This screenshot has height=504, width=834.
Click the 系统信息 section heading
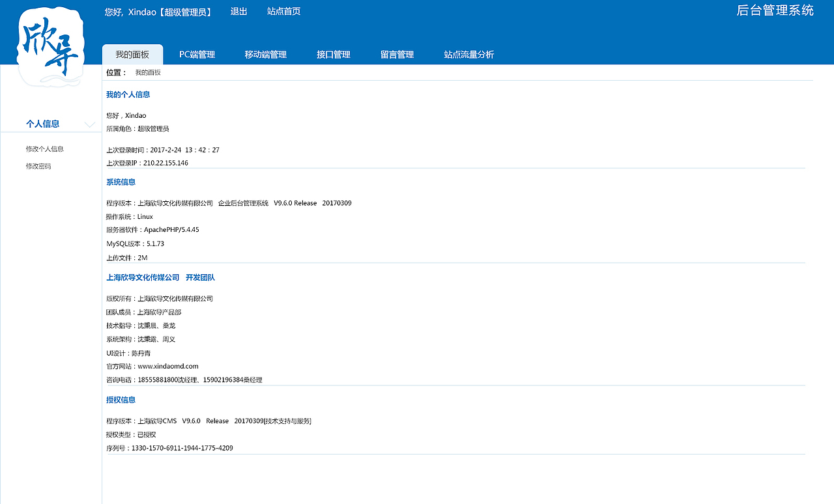click(x=121, y=182)
